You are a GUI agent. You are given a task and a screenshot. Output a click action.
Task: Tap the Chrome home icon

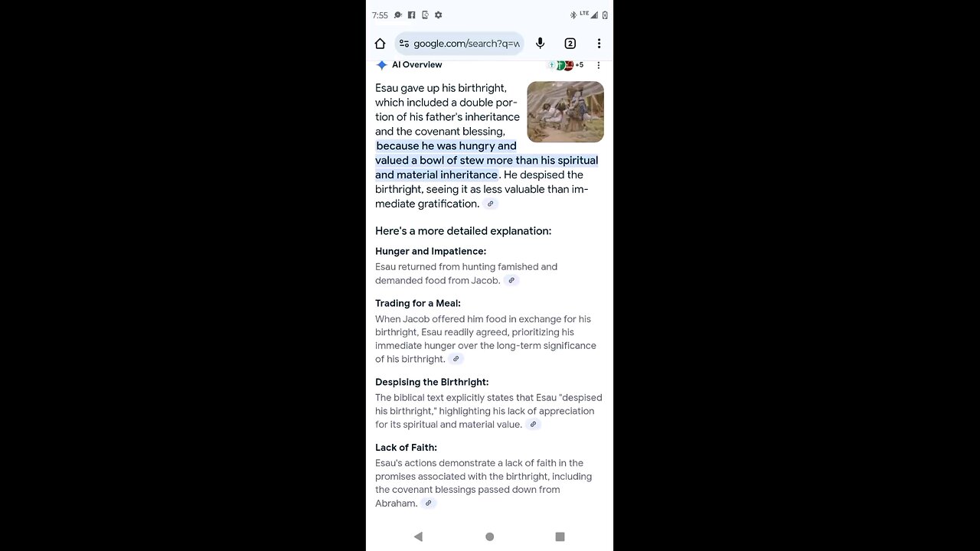380,44
